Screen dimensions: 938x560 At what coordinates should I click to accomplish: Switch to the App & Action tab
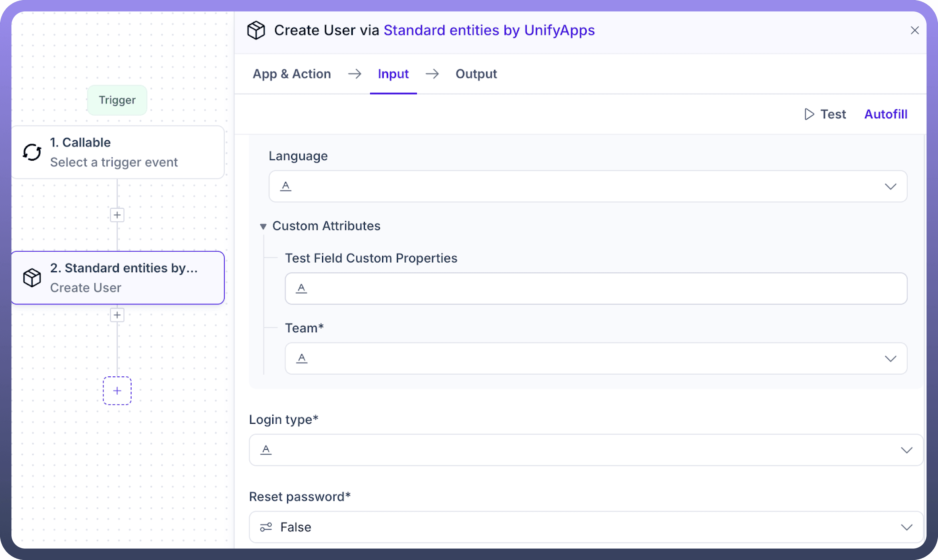click(292, 74)
